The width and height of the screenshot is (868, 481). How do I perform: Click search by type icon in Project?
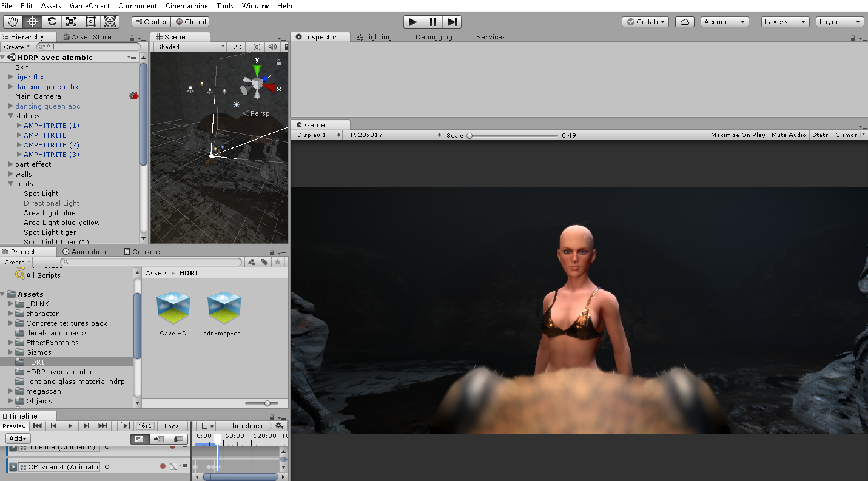pyautogui.click(x=252, y=263)
